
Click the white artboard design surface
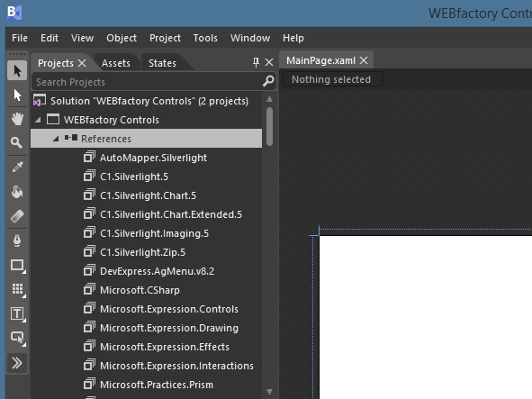pos(426,317)
